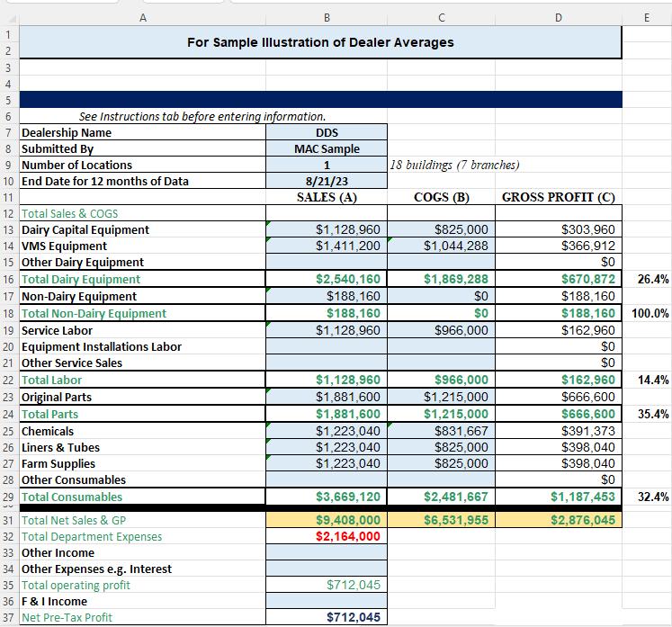
Task: Click the 'COGS (B)' column heading
Action: [442, 197]
